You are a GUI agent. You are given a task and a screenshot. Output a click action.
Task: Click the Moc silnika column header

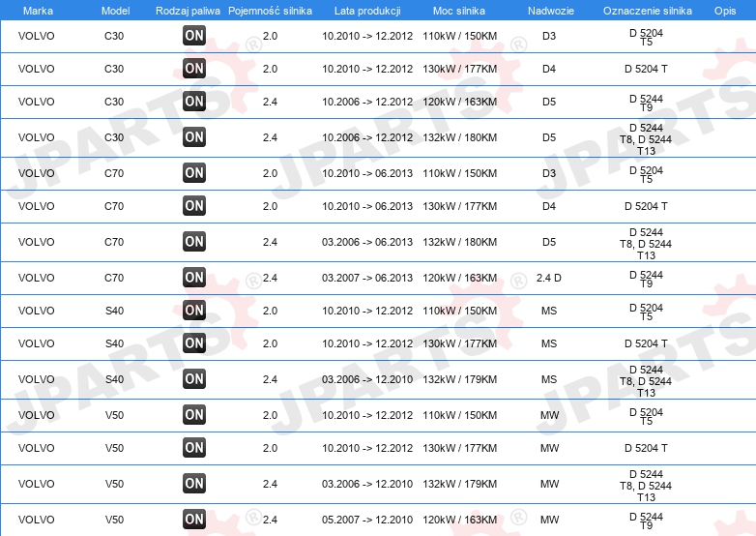pyautogui.click(x=459, y=11)
